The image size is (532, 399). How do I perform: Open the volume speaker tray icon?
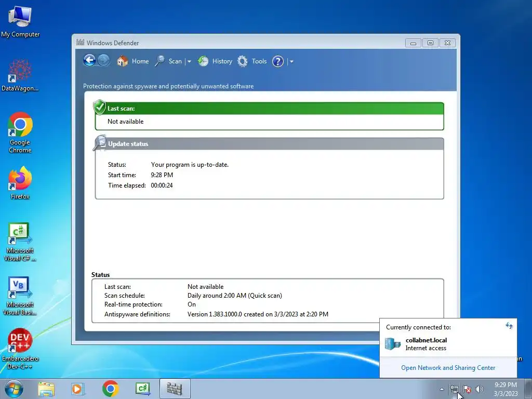tap(479, 389)
